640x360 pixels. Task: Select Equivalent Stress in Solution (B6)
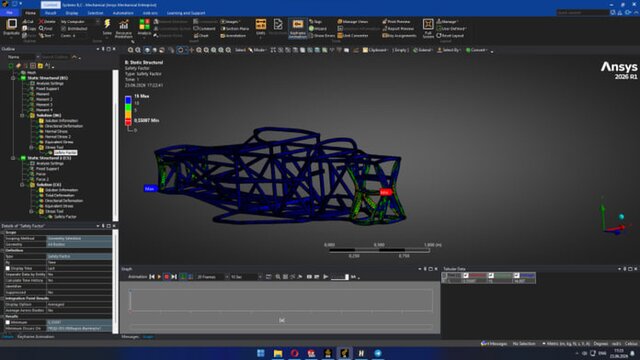pos(59,142)
